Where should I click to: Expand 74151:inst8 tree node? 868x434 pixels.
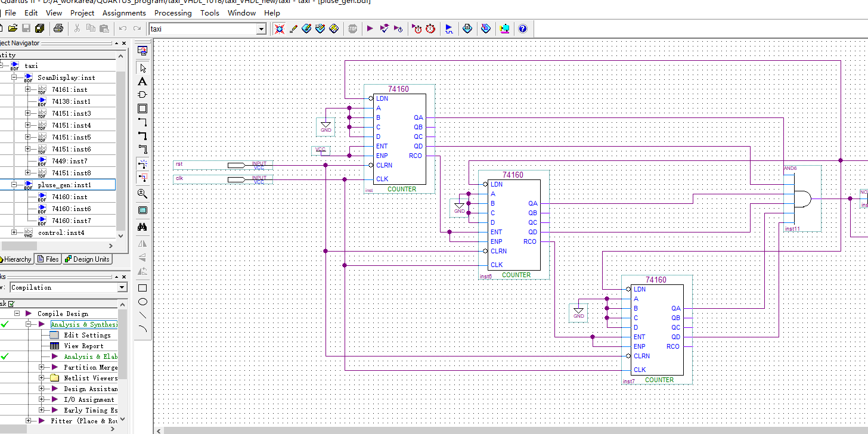(x=27, y=173)
